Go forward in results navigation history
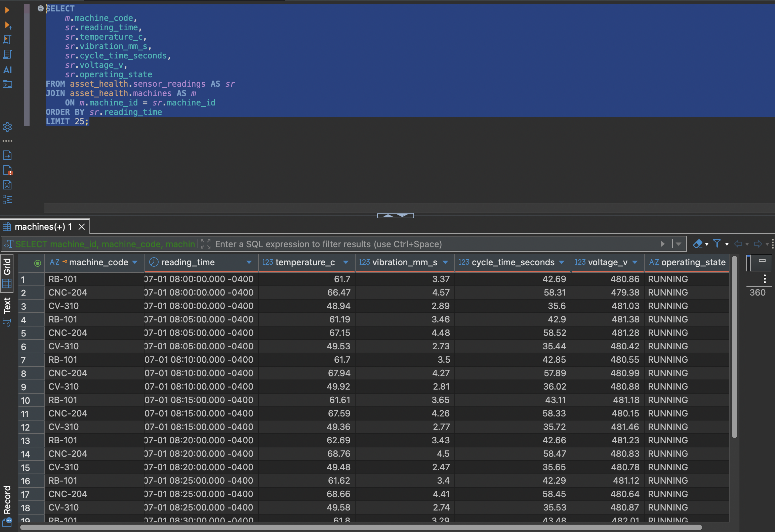This screenshot has height=532, width=775. (758, 244)
